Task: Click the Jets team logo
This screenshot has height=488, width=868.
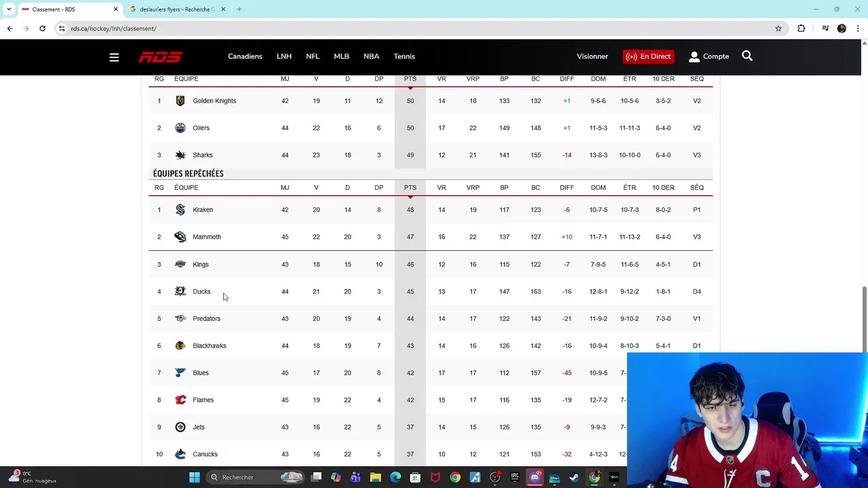Action: [180, 427]
